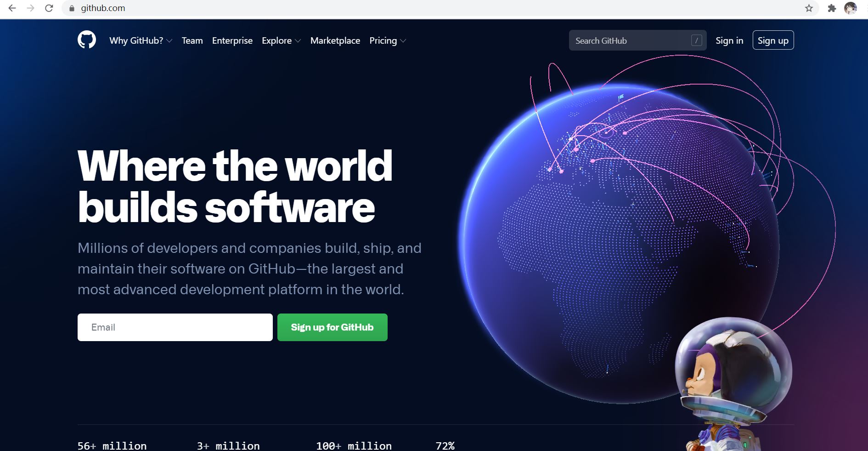
Task: Click the GitHub Octocat logo
Action: (x=87, y=40)
